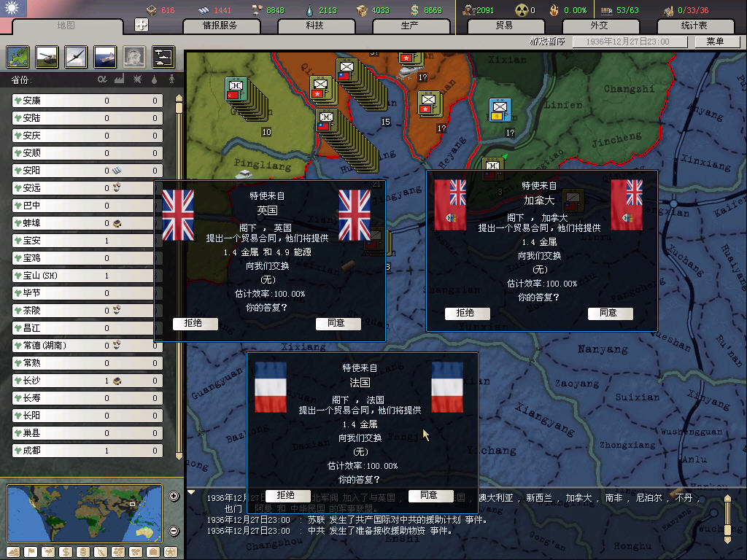Click the national flag in top-left corner
The image size is (747, 560).
(x=13, y=9)
